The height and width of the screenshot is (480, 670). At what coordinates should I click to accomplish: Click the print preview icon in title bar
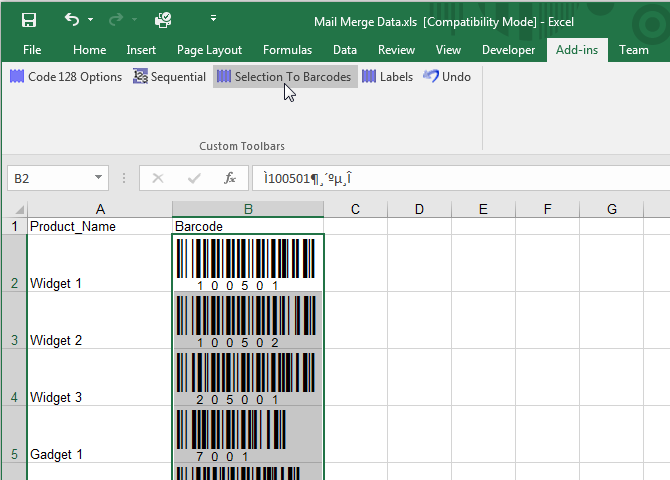[163, 20]
